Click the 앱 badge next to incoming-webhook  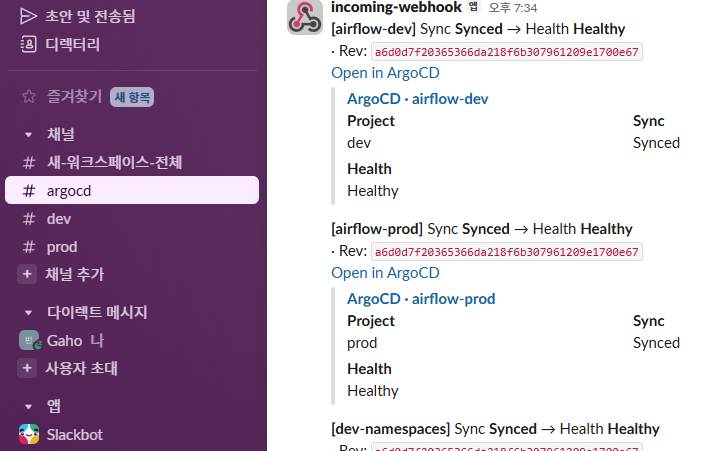pyautogui.click(x=473, y=7)
